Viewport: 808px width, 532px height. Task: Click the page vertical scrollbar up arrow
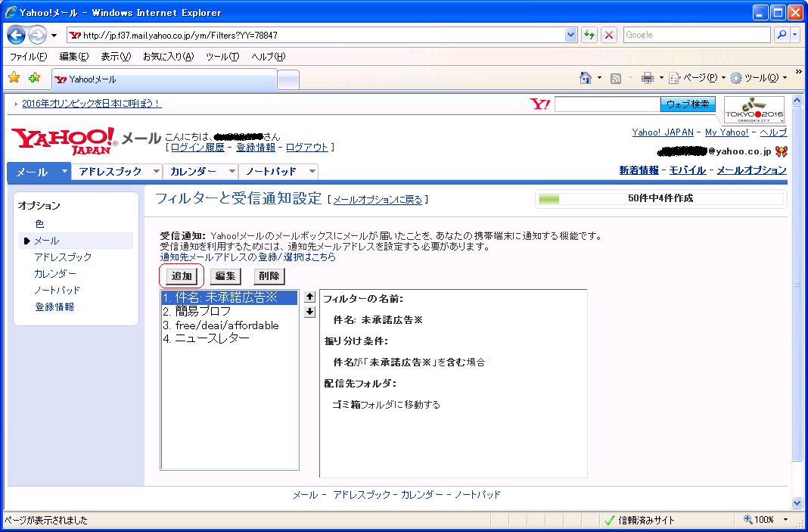(797, 101)
